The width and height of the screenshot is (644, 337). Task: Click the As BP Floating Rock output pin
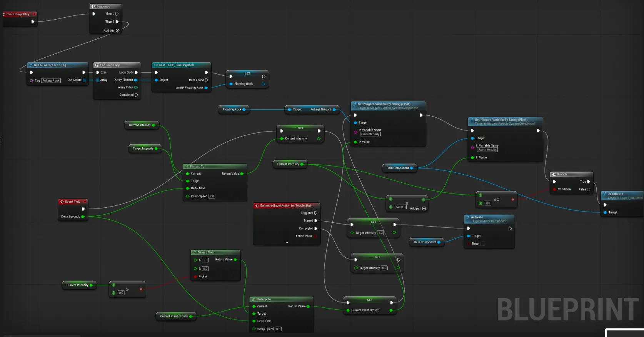pos(206,88)
